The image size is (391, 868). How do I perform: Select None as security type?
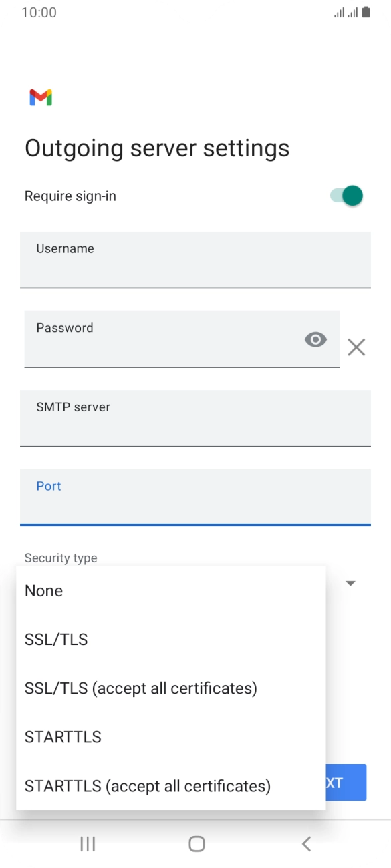tap(43, 590)
